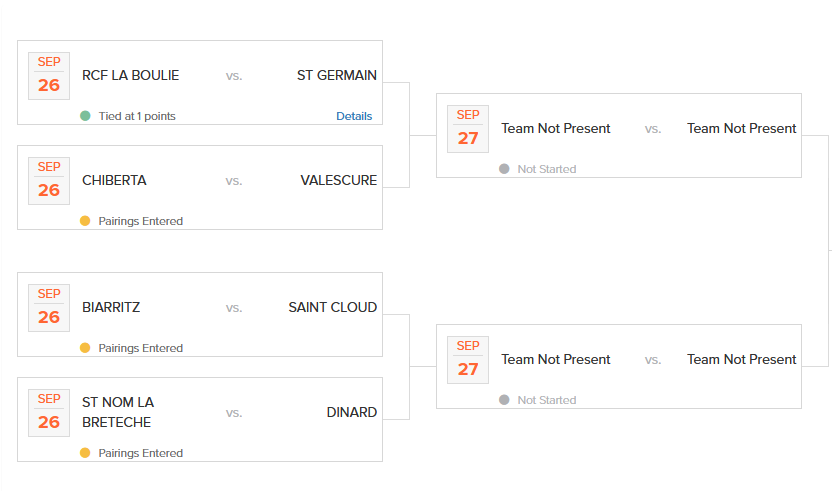Select the SAINT CLOUD team name
This screenshot has width=832, height=491.
333,307
